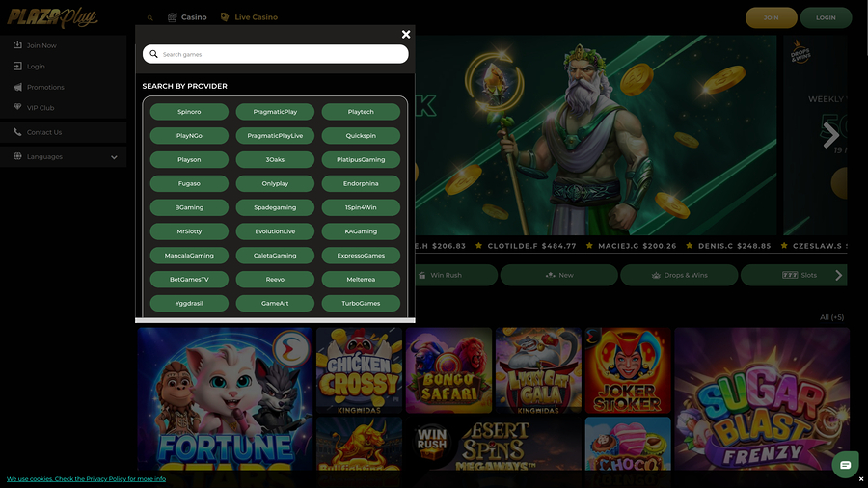The height and width of the screenshot is (488, 868).
Task: Open the Sugar Blast Frenzy game thumbnail
Action: pos(762,399)
